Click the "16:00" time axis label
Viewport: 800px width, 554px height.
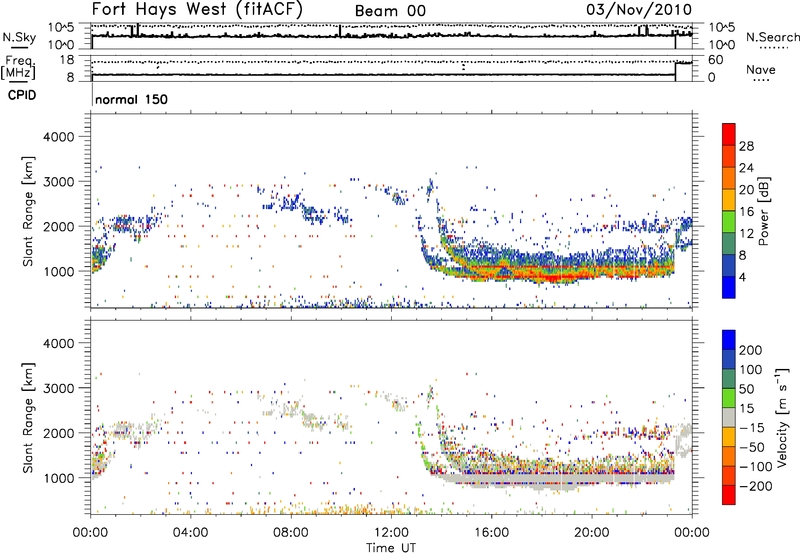coord(491,533)
